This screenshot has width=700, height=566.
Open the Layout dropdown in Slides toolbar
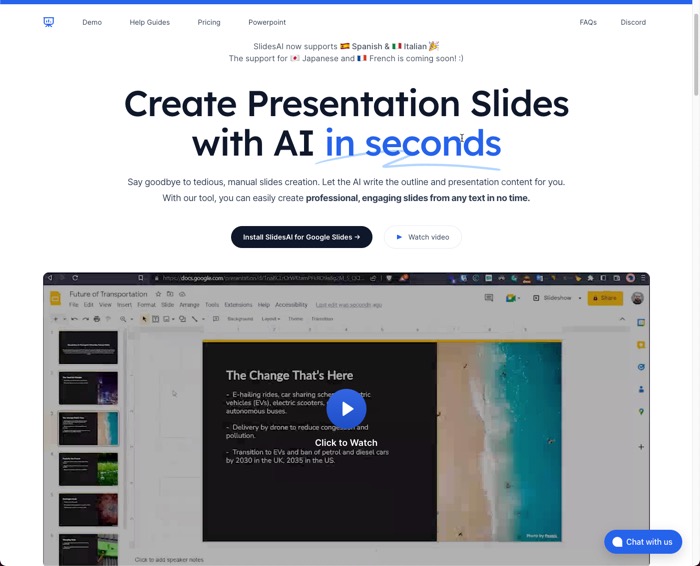pyautogui.click(x=271, y=319)
